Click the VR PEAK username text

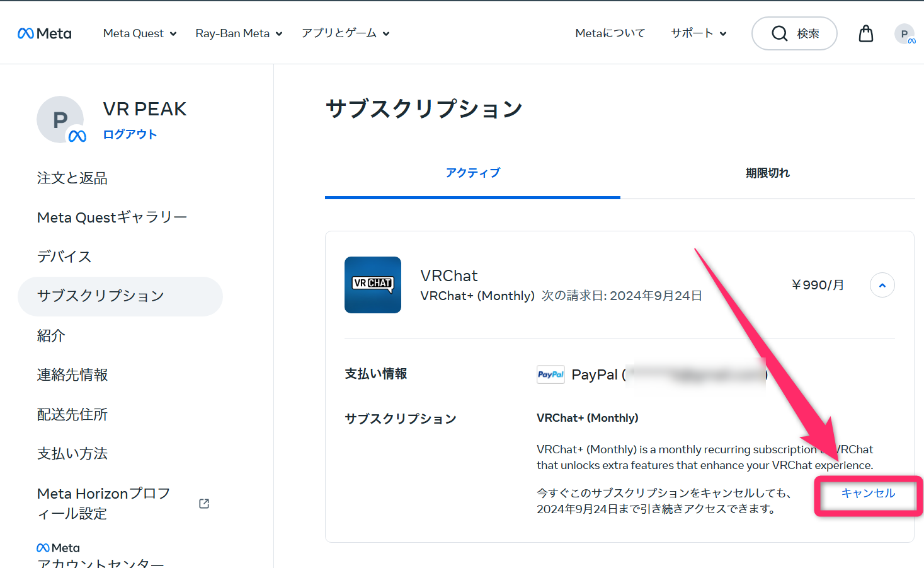click(145, 109)
